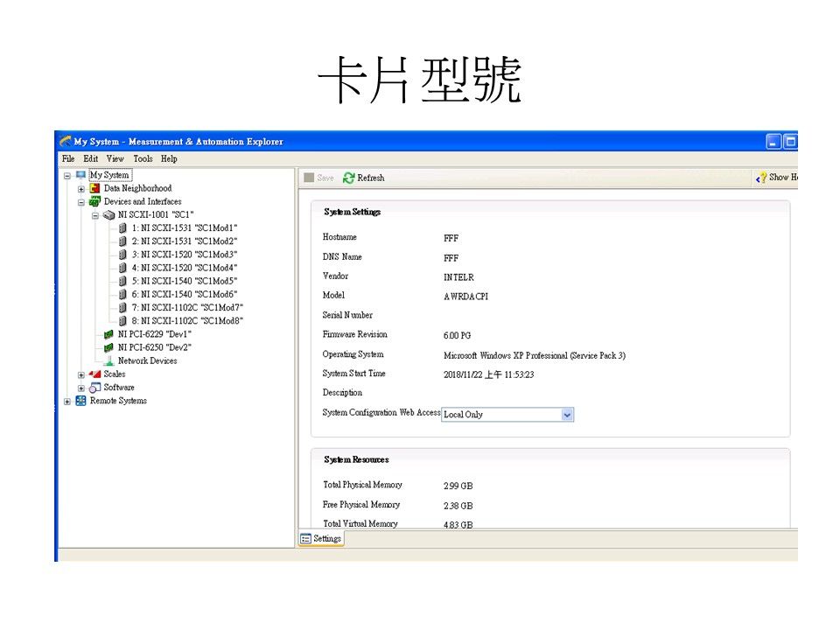Click the Save disk icon
Screen dimensions: 840x630
coord(309,178)
